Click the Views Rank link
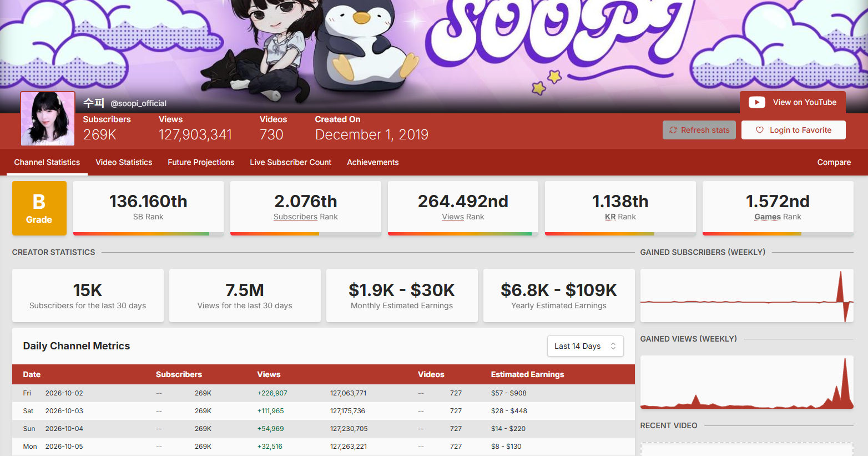 click(453, 217)
